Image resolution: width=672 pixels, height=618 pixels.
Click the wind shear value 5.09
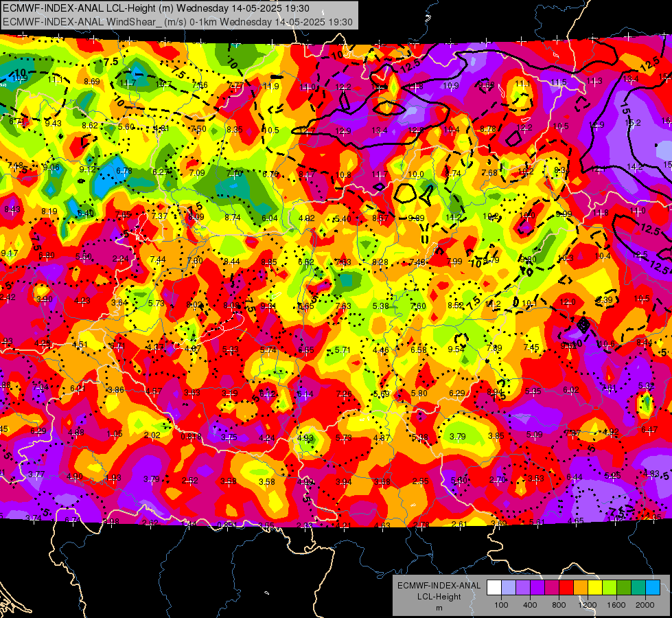point(534,435)
